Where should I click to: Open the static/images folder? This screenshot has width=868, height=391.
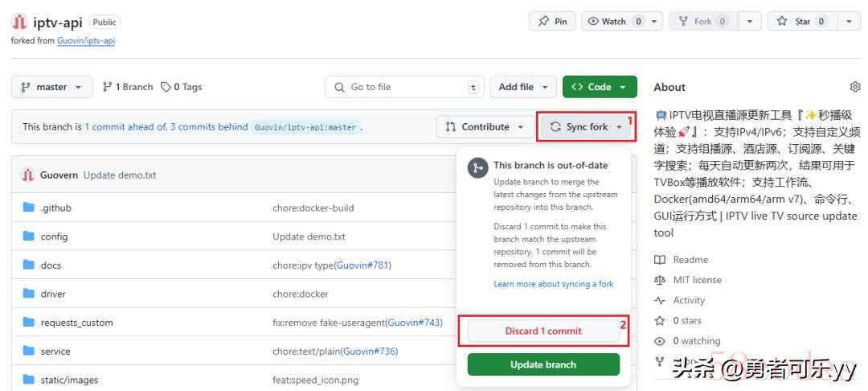click(x=69, y=380)
